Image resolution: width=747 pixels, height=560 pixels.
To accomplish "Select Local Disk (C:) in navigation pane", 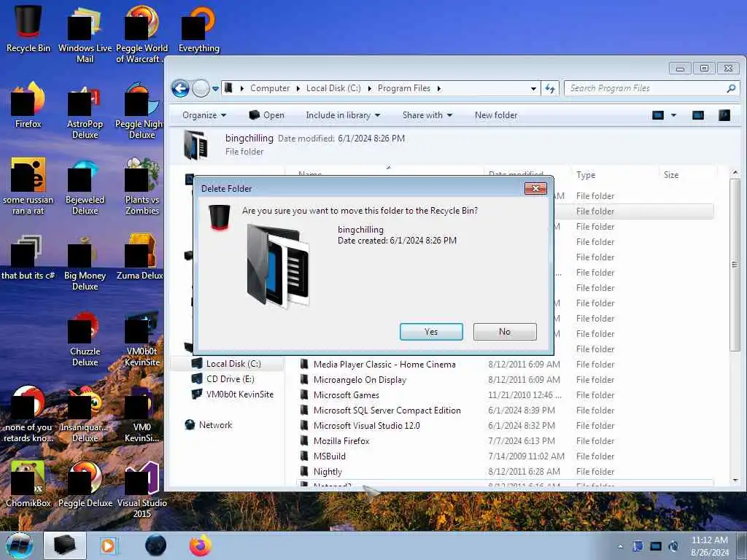I will coord(233,364).
